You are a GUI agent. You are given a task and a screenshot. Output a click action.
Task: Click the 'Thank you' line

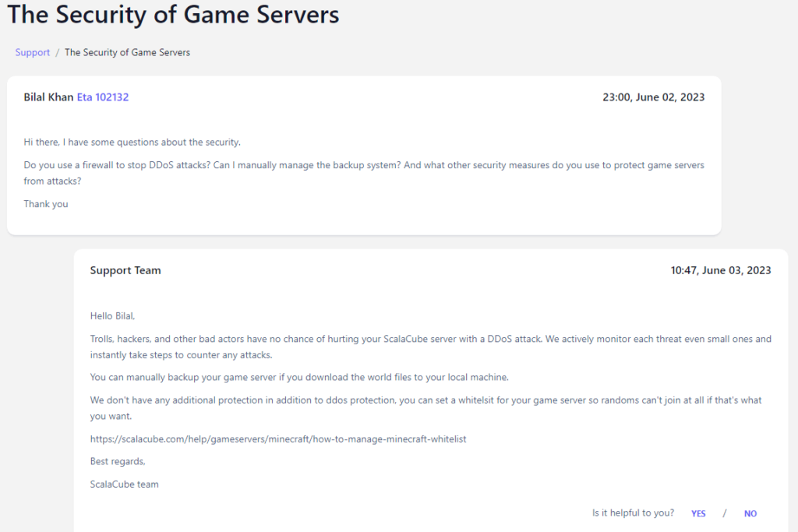pos(46,204)
